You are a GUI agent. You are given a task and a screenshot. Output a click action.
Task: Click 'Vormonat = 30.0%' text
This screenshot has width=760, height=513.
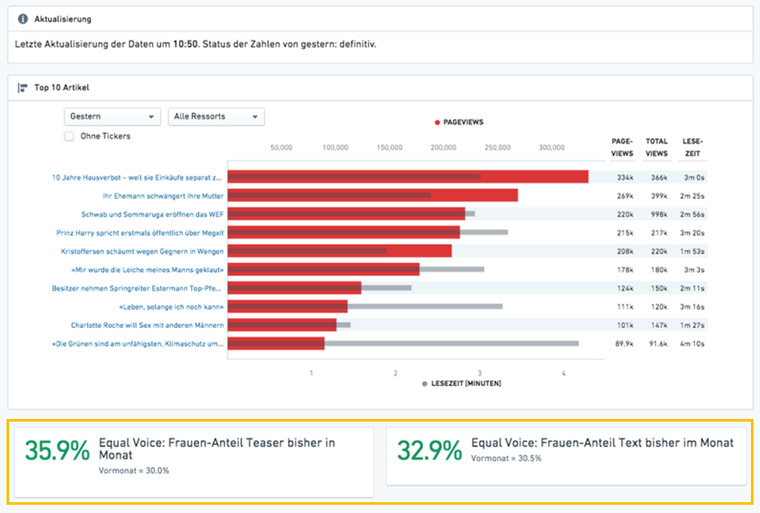(x=134, y=470)
